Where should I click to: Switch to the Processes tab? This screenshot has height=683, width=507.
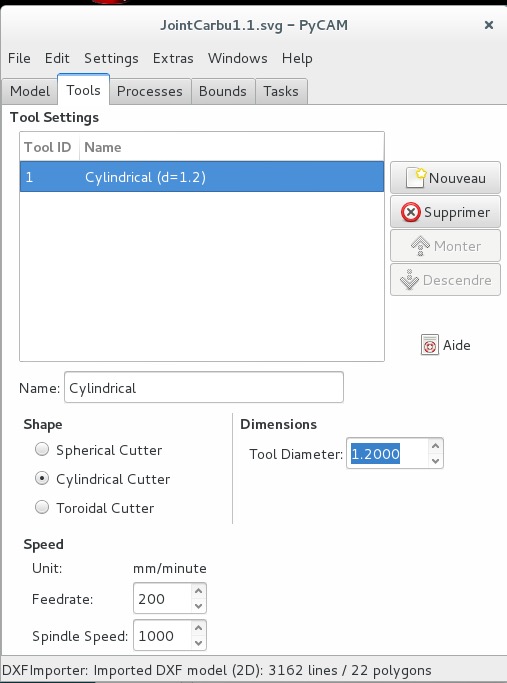point(150,91)
